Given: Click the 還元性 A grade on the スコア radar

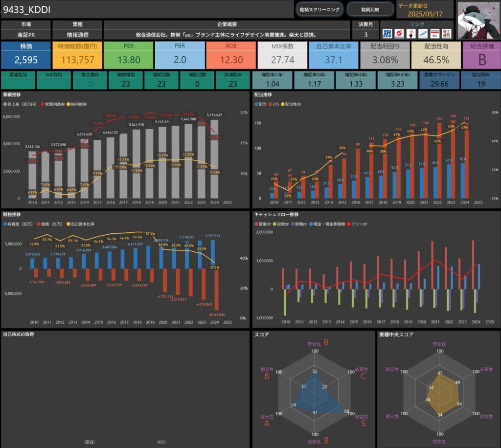Looking at the screenshot, I should 267,424.
